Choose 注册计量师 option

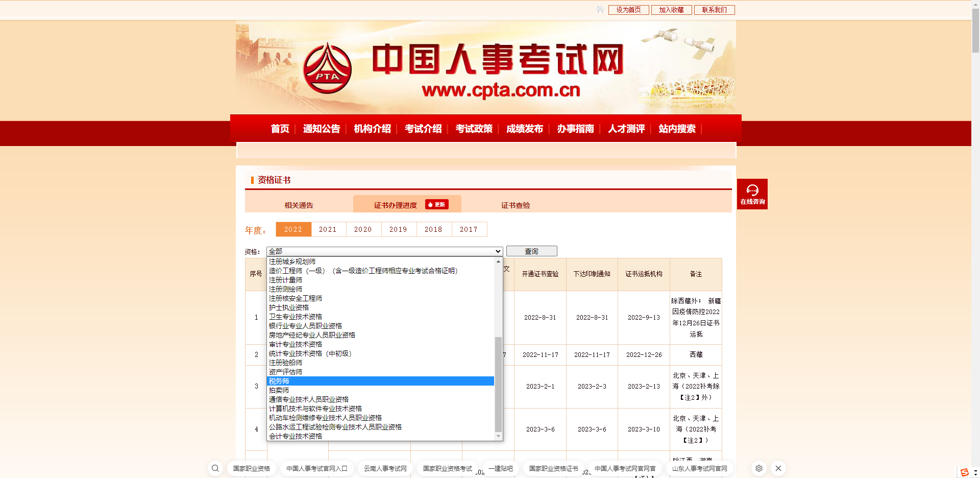click(381, 280)
